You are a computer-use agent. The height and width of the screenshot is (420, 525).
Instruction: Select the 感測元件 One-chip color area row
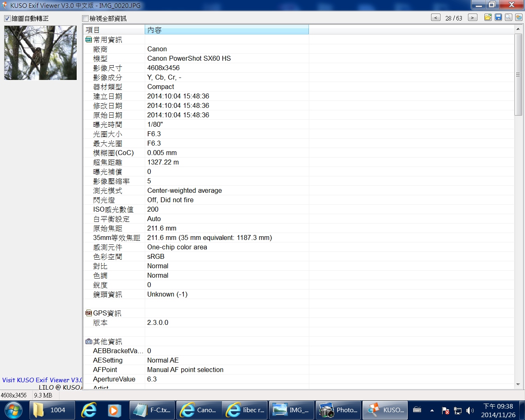[299, 247]
